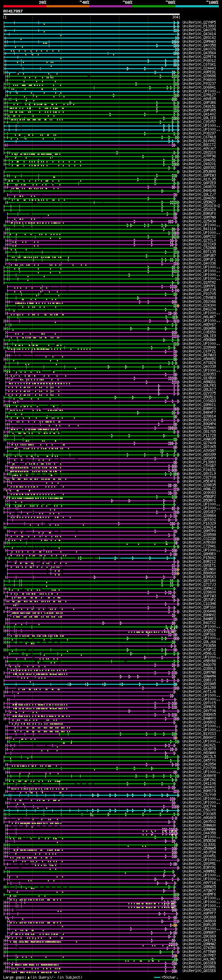Open hit UniRef100_C6TN18
222x980 pixels.
[x=199, y=137]
